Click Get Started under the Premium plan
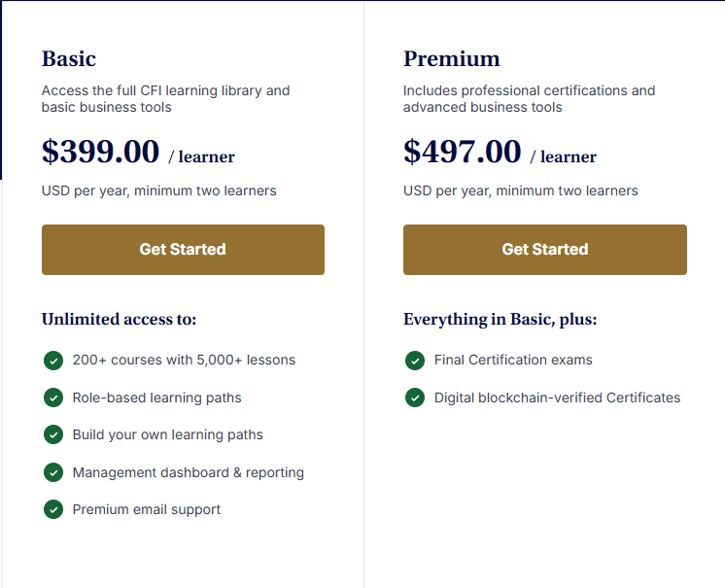The width and height of the screenshot is (725, 588). [545, 250]
